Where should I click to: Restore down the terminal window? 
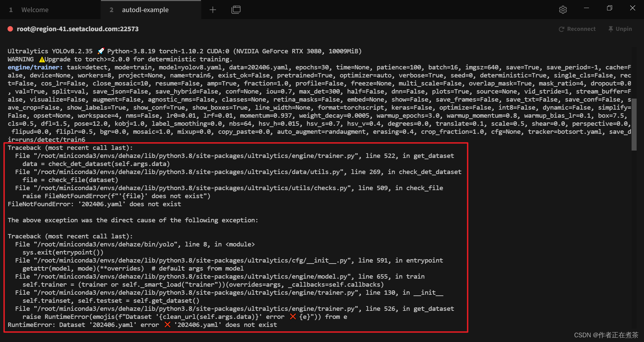tap(609, 8)
